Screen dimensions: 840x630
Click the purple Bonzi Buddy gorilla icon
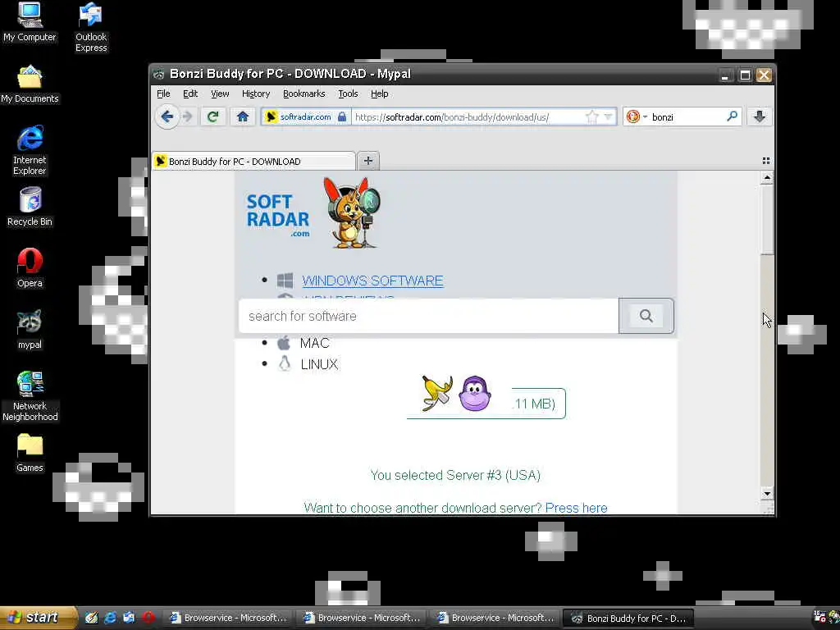click(x=475, y=394)
